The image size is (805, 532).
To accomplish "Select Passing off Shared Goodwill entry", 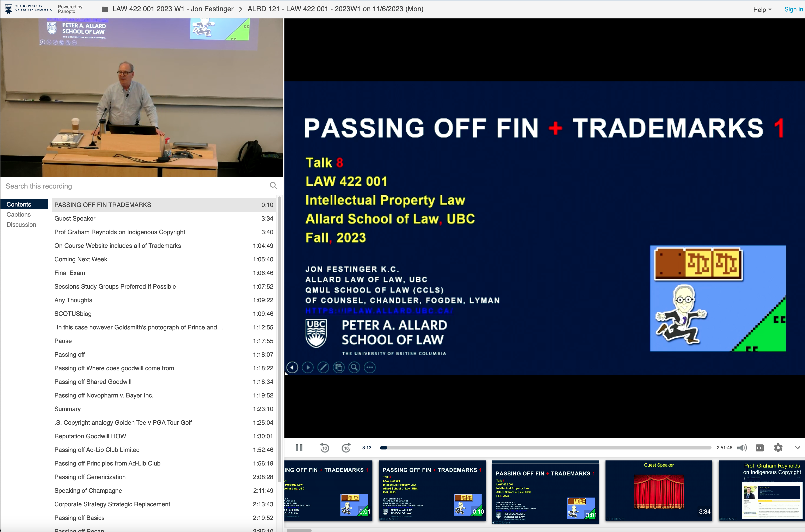I will click(x=164, y=382).
